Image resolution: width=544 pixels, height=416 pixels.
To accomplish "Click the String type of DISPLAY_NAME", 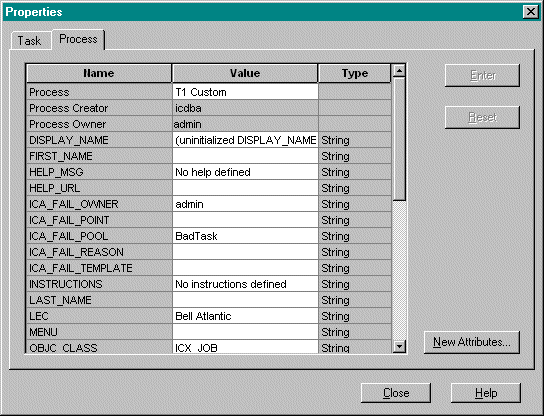I will [x=355, y=140].
